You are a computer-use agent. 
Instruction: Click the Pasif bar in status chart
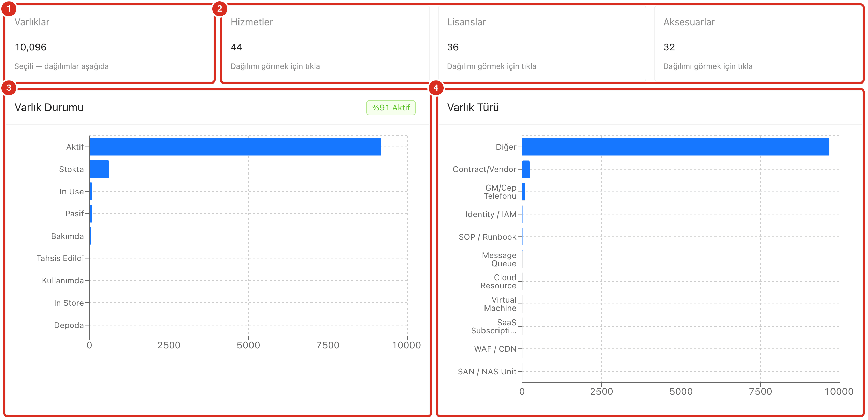pyautogui.click(x=91, y=214)
